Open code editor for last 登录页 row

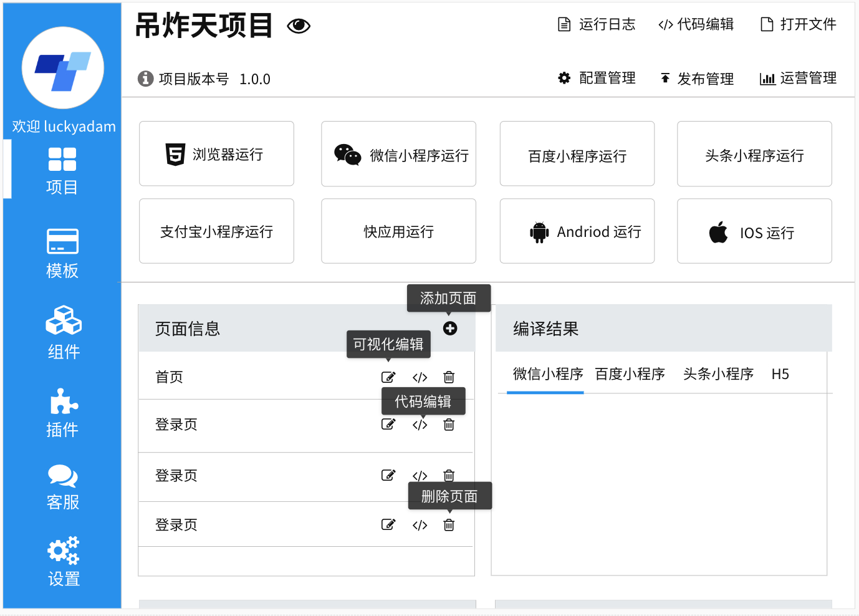tap(420, 525)
